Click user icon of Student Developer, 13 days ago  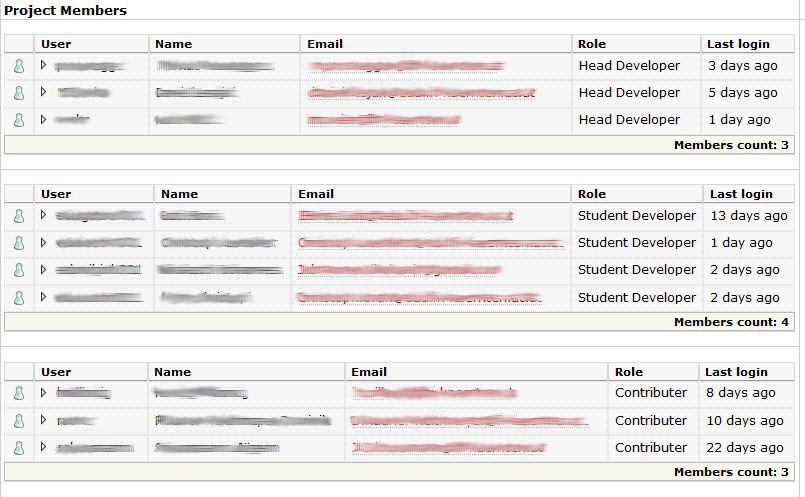coord(19,216)
